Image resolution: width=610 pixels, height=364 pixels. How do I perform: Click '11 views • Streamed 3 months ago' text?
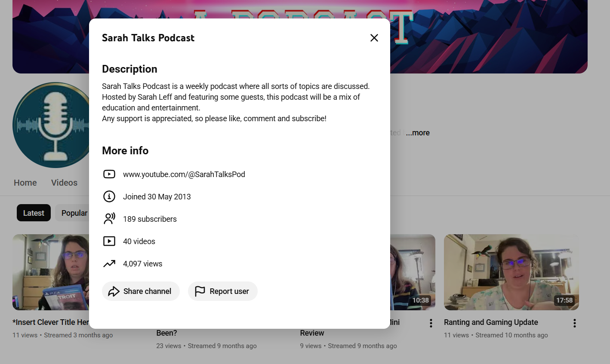(x=62, y=335)
